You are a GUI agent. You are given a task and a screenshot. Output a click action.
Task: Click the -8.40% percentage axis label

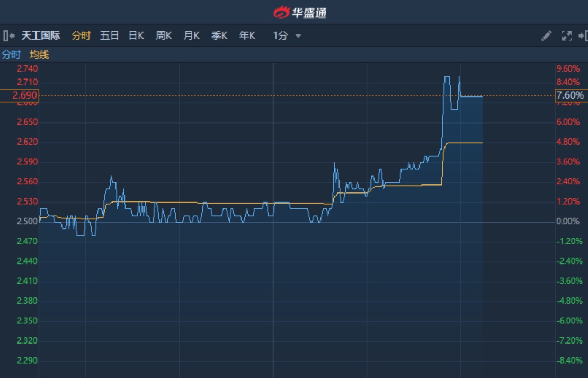tap(569, 361)
